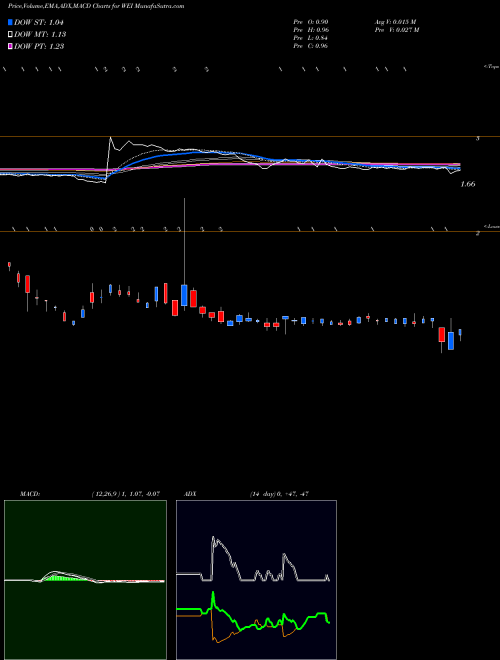Click the 'Pre C: 0.96' value
This screenshot has height=660, width=500.
(x=311, y=46)
